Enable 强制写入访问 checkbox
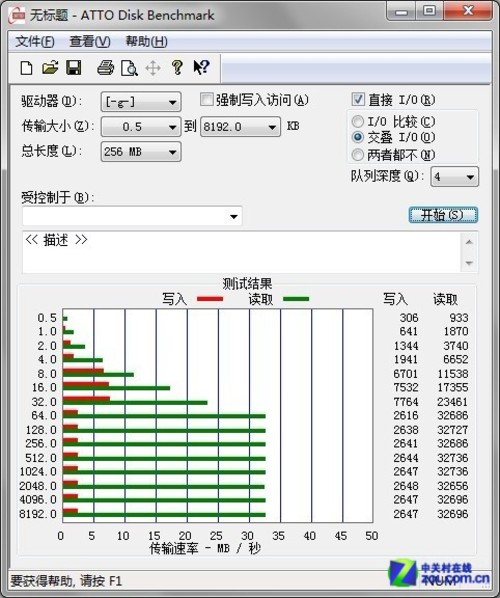 [206, 100]
